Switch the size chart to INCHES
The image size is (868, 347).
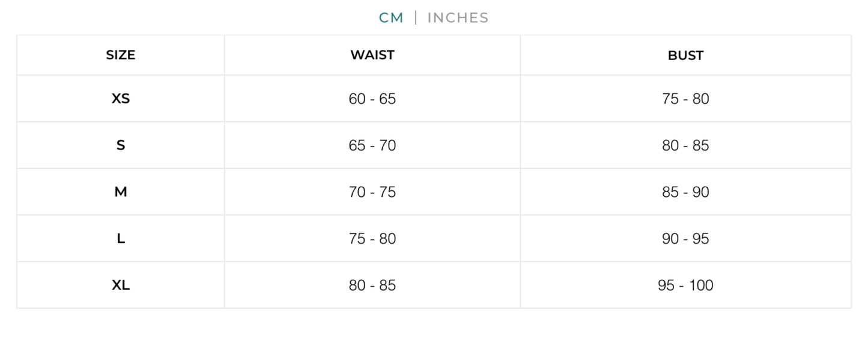click(x=457, y=17)
